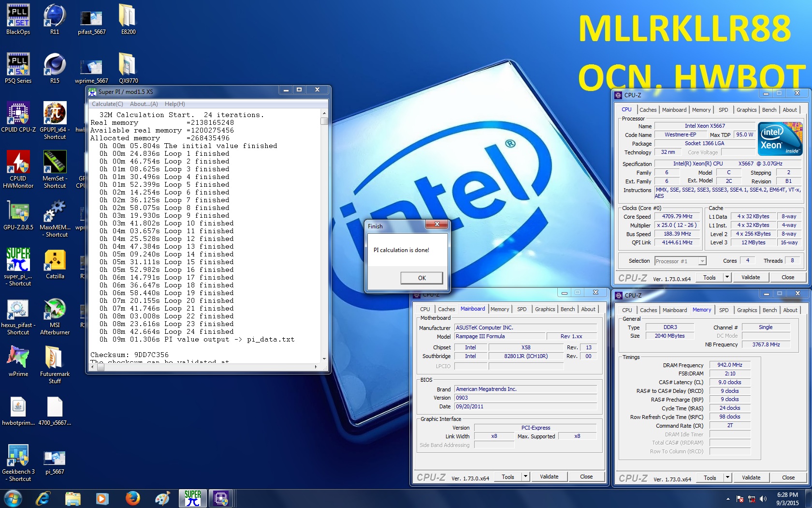Open hwbotprime Java file
This screenshot has width=812, height=508.
coord(18,411)
